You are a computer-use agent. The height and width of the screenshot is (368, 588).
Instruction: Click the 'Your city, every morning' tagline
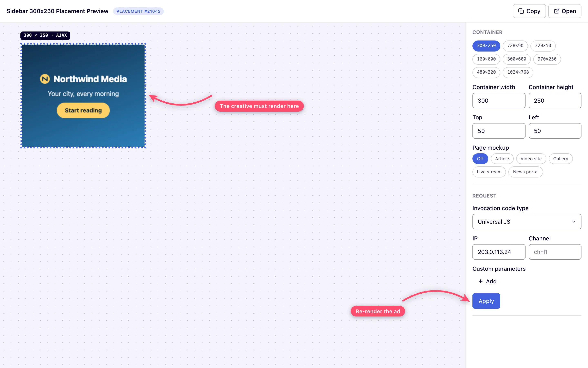83,94
